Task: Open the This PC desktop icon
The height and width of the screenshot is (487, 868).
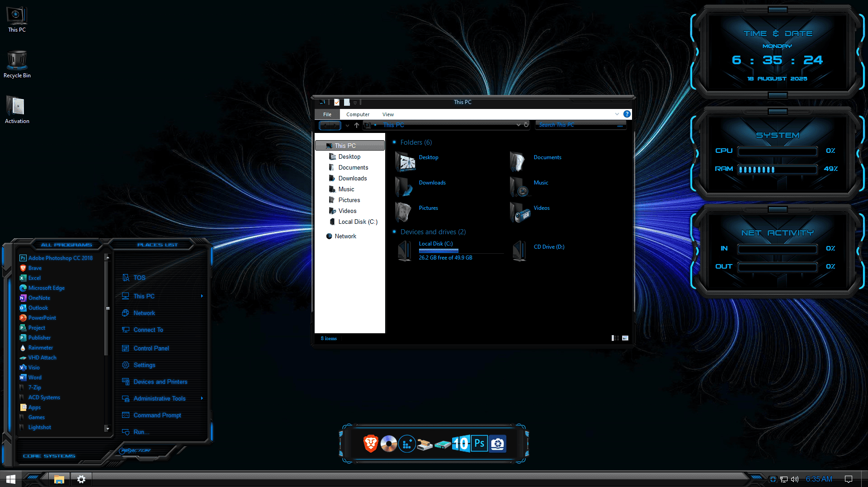Action: (x=17, y=19)
